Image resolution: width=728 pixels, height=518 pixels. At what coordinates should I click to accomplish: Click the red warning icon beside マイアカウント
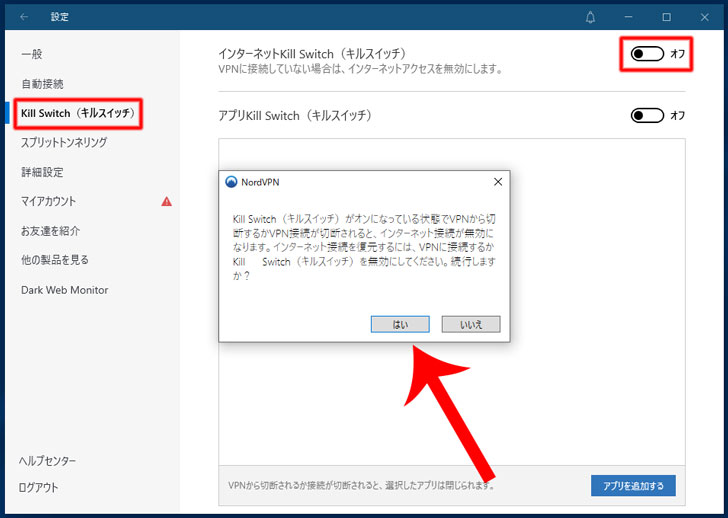click(166, 201)
